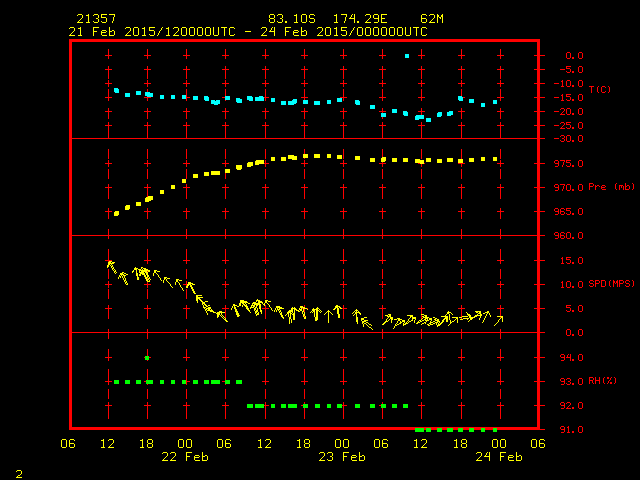
Task: Click the start time 21 Feb 2015/120000UTC
Action: click(x=152, y=32)
